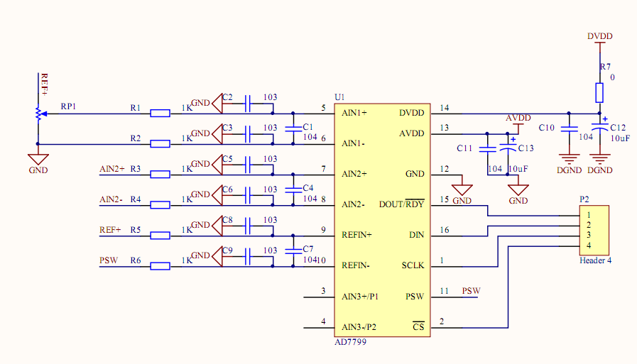637x364 pixels.
Task: Select the RP1 potentiometer symbol
Action: click(x=40, y=114)
